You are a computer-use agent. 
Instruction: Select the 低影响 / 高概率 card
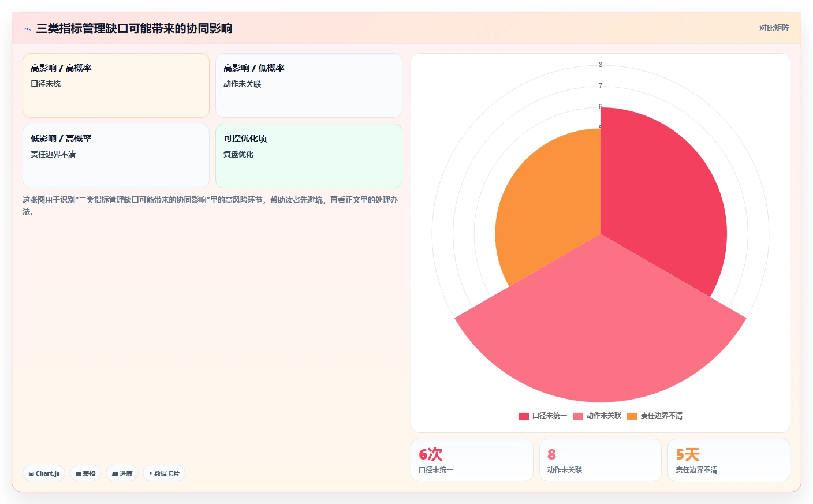coord(116,156)
